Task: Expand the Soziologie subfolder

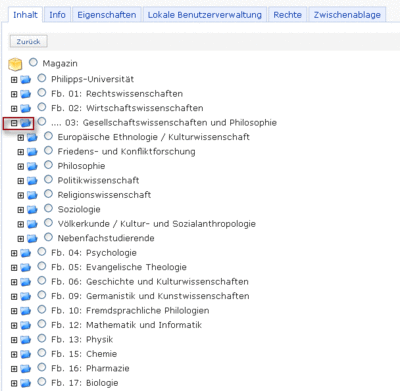Action: pyautogui.click(x=21, y=210)
